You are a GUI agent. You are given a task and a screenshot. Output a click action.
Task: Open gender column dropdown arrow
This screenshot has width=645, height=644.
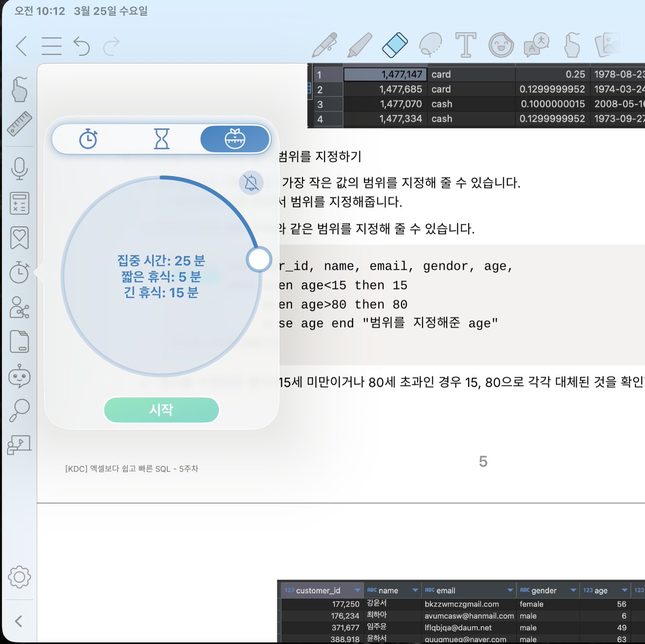pos(573,590)
